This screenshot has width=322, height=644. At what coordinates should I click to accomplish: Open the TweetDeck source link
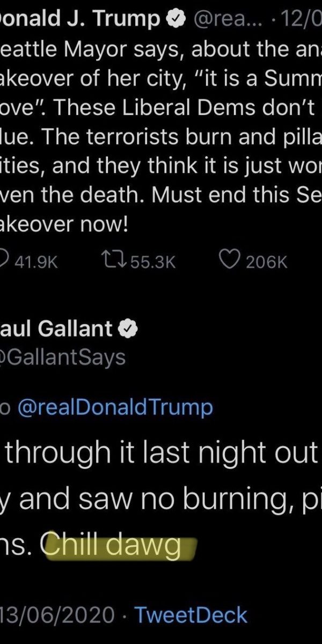[191, 614]
